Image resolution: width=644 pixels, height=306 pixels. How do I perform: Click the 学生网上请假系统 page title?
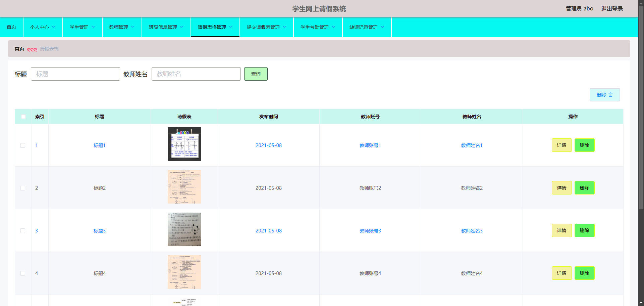point(319,9)
